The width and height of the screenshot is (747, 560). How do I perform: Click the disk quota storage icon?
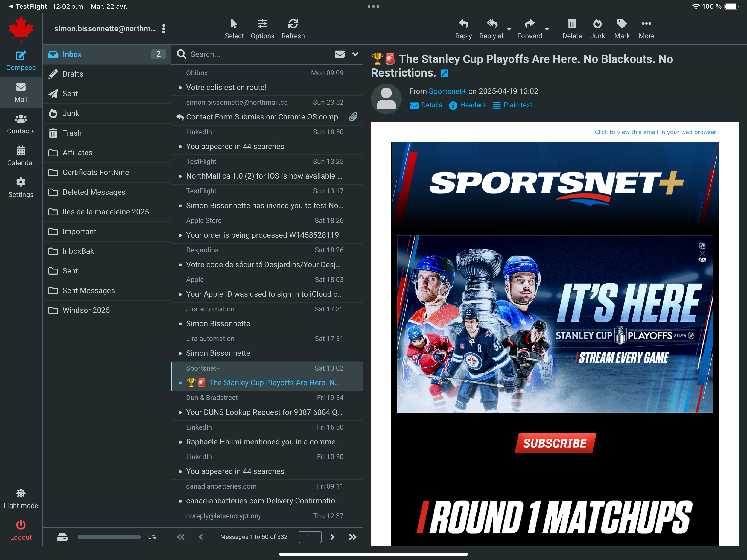pyautogui.click(x=62, y=537)
